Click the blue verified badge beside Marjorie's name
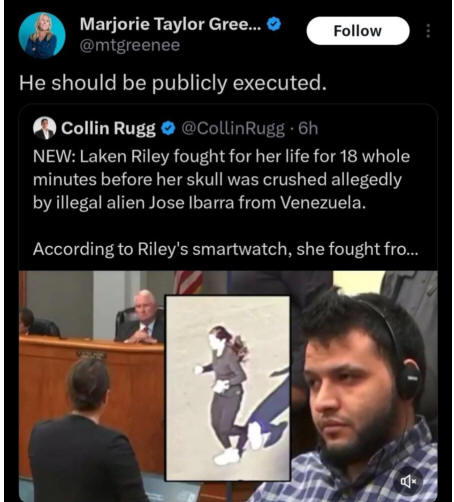This screenshot has width=454, height=502. coord(274,24)
